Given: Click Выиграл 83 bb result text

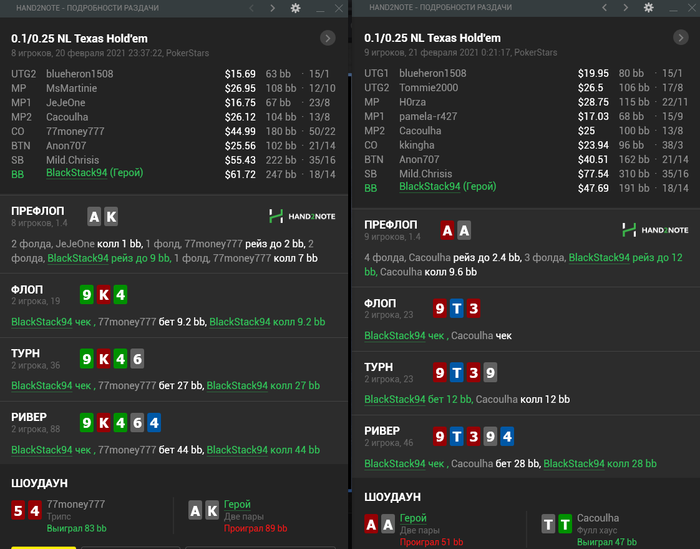Looking at the screenshot, I should [x=77, y=528].
